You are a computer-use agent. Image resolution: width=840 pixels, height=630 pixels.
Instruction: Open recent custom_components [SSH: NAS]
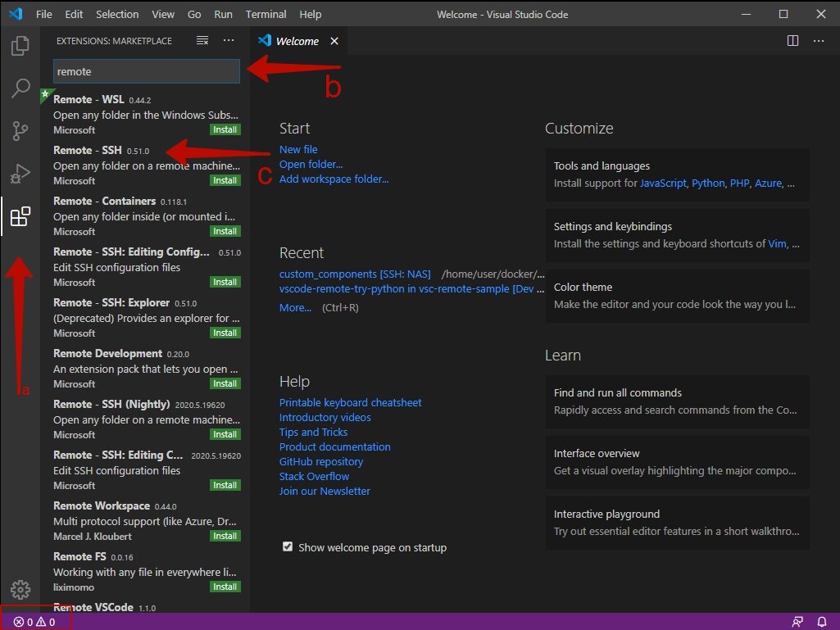(x=355, y=274)
